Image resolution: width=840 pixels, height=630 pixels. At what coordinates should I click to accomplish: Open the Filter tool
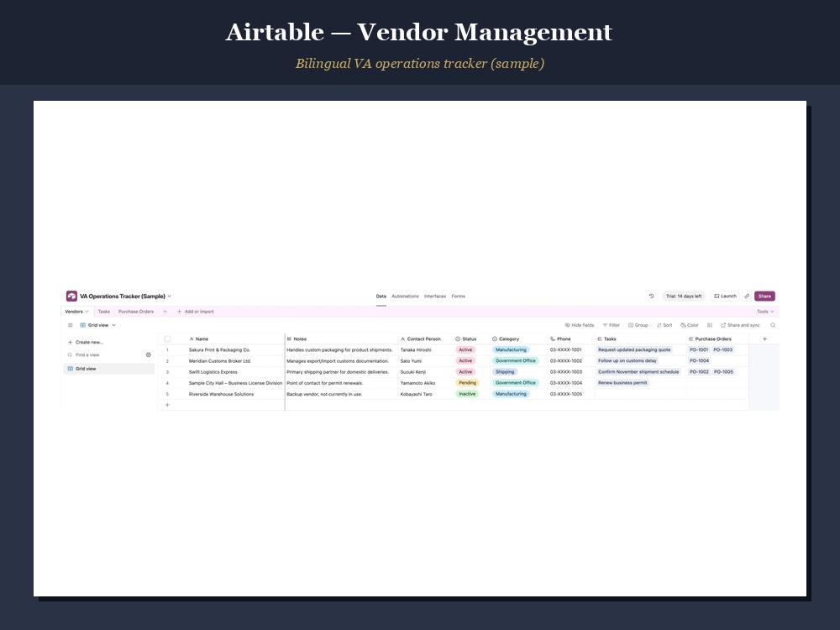(x=611, y=325)
